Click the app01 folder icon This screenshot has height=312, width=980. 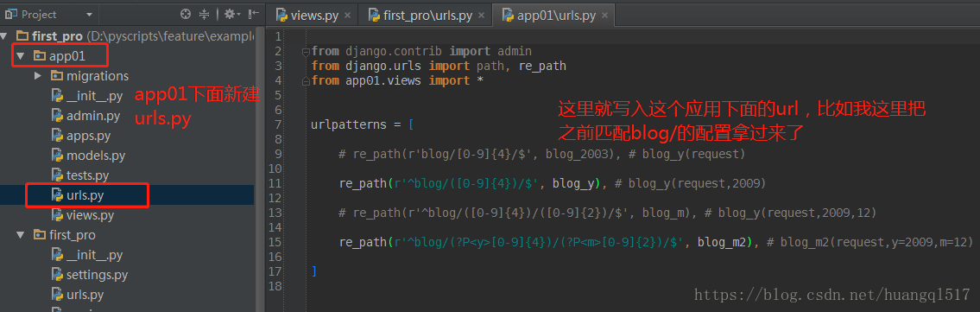(x=39, y=56)
